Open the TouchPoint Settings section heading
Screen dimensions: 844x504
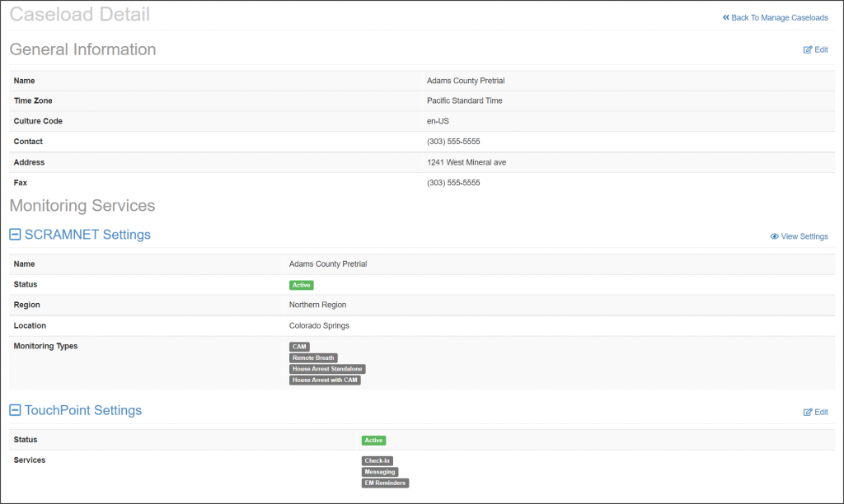pos(82,409)
